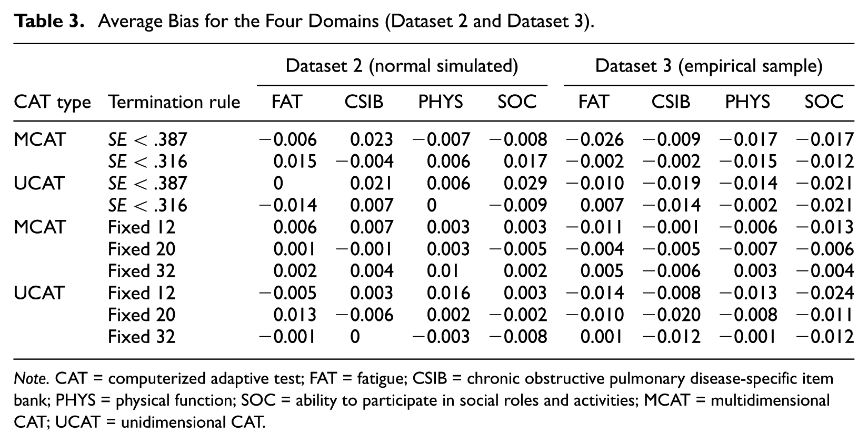Select value 0.016 in Dataset 2 PHYS
Viewport: 868px width, 443px height.
click(448, 293)
